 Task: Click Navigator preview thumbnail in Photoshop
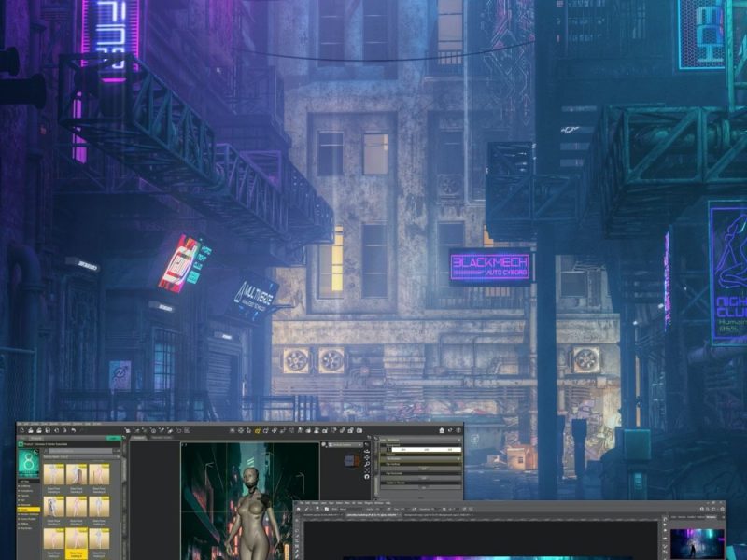pos(697,544)
